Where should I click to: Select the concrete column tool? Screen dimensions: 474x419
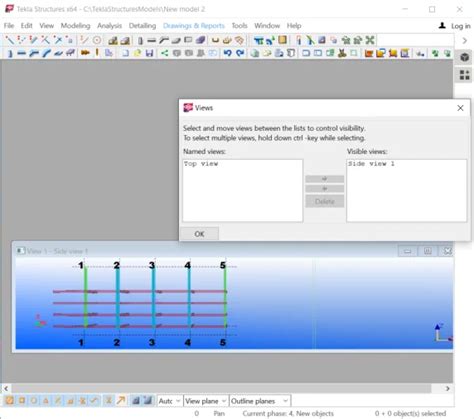(x=140, y=40)
